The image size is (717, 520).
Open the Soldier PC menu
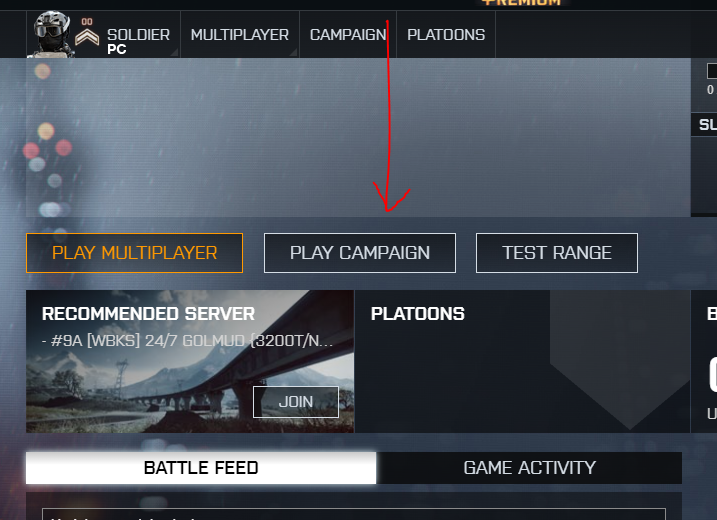pyautogui.click(x=138, y=41)
